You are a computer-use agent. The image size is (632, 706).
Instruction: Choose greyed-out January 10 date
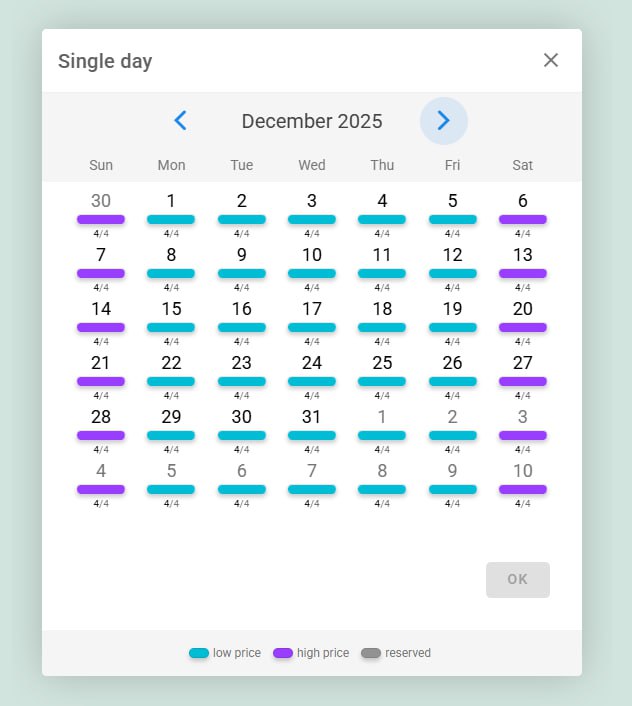click(x=523, y=471)
